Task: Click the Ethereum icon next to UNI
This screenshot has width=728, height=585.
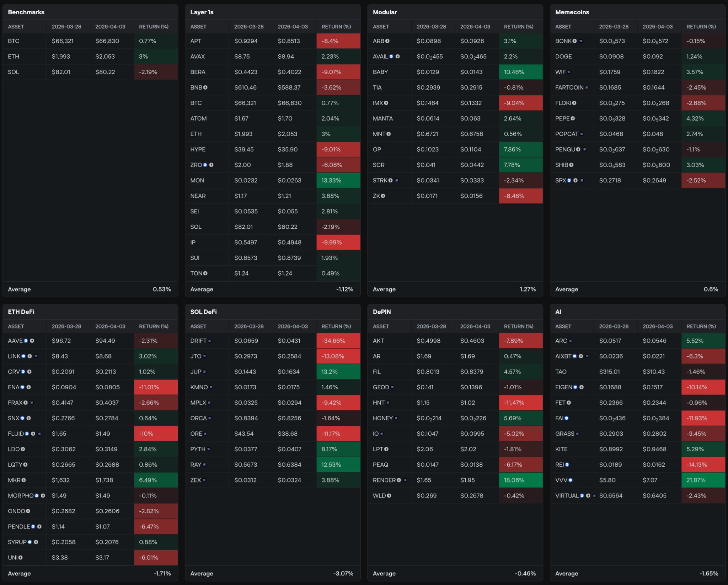Action: click(x=21, y=558)
